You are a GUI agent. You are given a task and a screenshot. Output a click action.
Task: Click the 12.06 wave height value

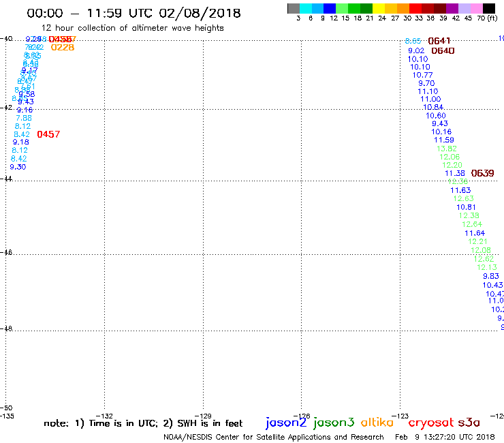click(450, 157)
